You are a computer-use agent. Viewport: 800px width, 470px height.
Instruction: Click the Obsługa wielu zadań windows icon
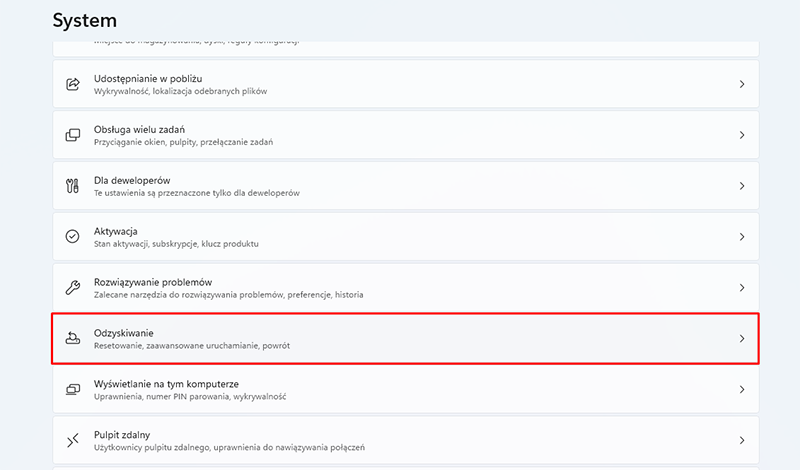[x=72, y=135]
